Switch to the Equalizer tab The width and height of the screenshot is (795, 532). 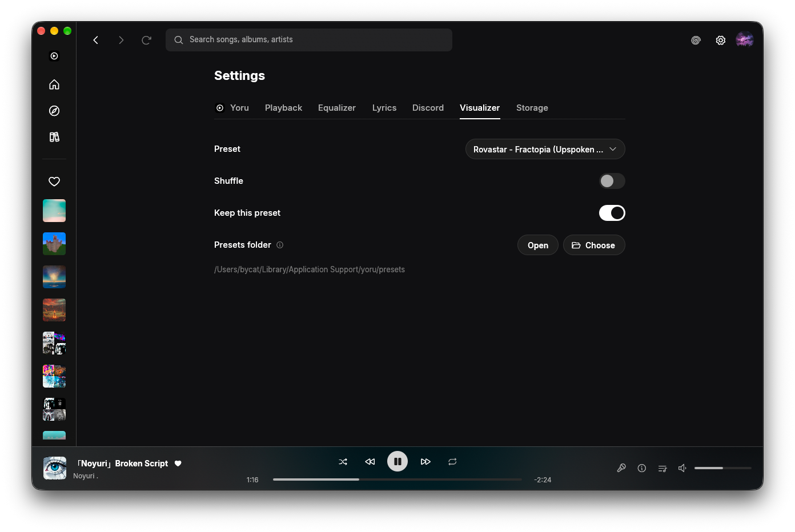click(337, 108)
